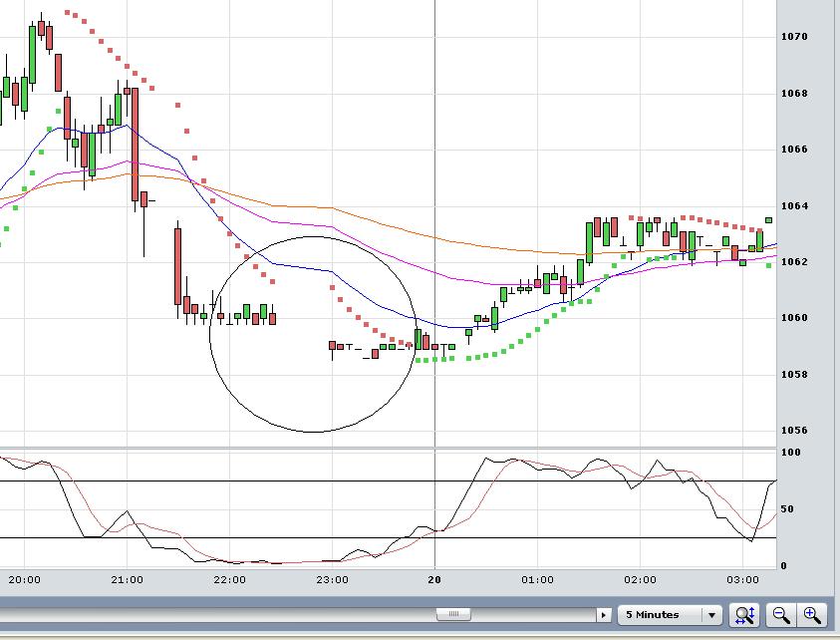Click the horizontal scrollbar thumb
This screenshot has width=840, height=640.
point(453,614)
